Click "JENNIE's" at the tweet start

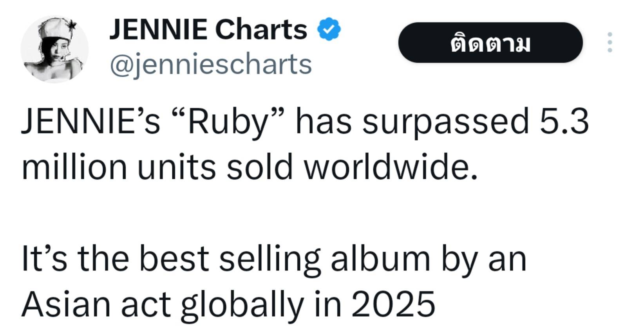(x=90, y=122)
